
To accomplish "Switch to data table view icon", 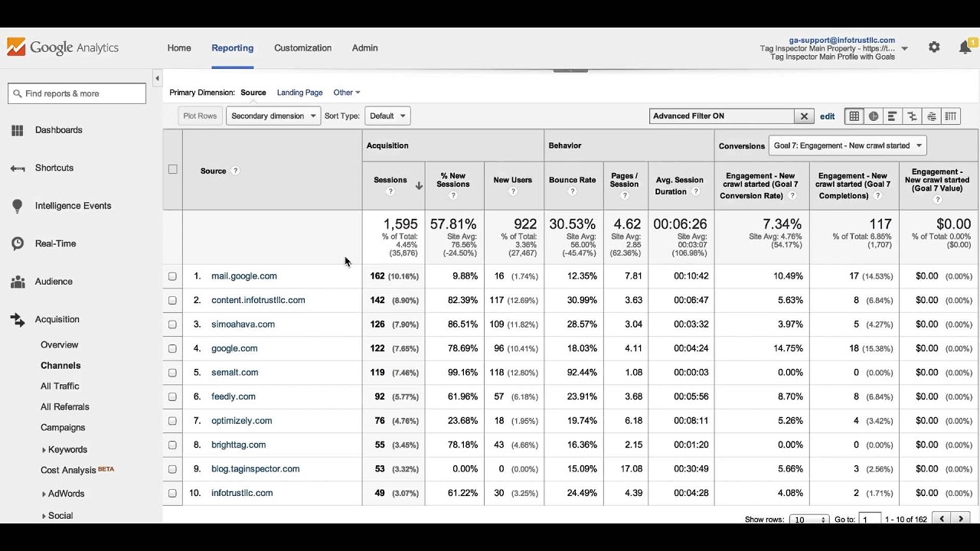I will point(854,116).
